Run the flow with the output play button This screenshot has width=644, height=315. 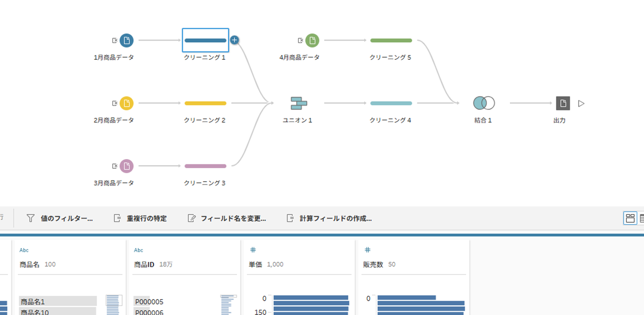pyautogui.click(x=581, y=103)
